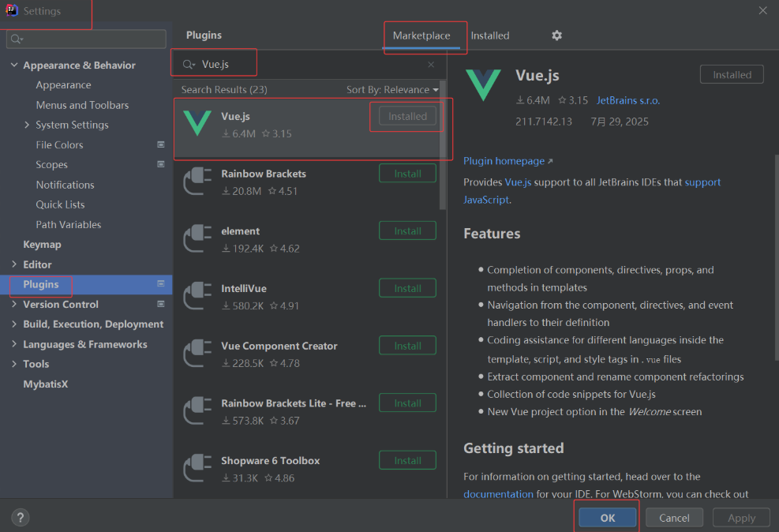Expand the System Settings node
The image size is (779, 532).
[27, 125]
